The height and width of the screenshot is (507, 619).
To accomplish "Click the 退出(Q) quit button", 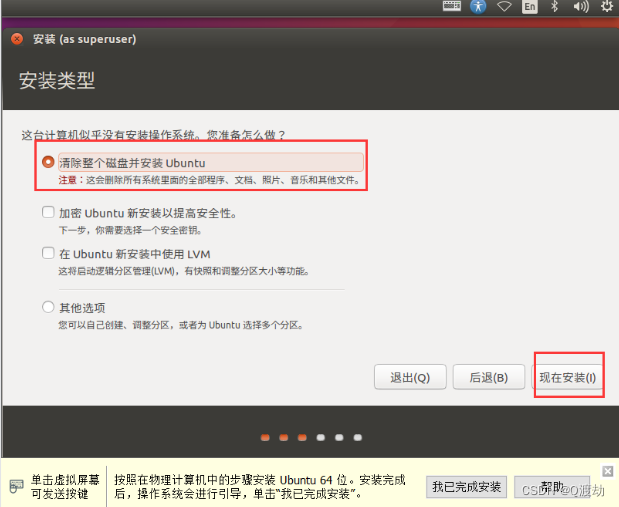I will pos(410,377).
